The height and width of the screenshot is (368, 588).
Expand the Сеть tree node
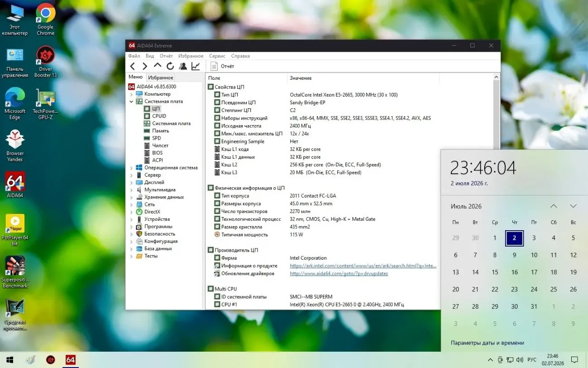point(132,204)
